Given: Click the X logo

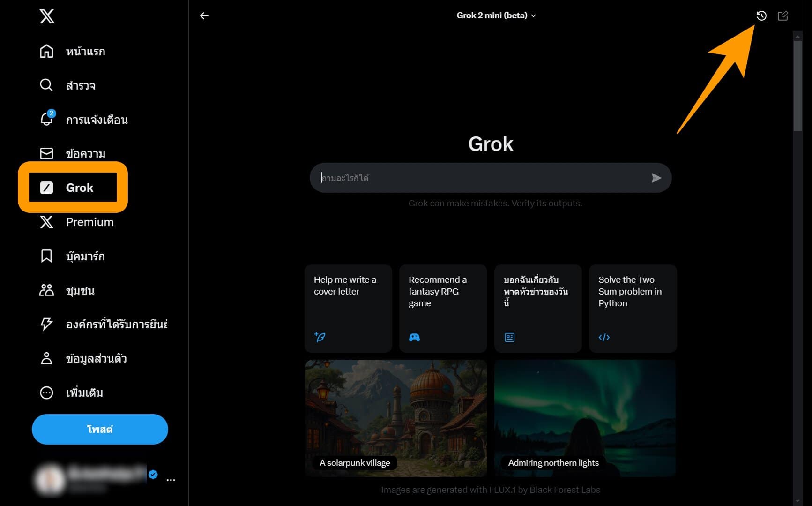Looking at the screenshot, I should point(47,16).
